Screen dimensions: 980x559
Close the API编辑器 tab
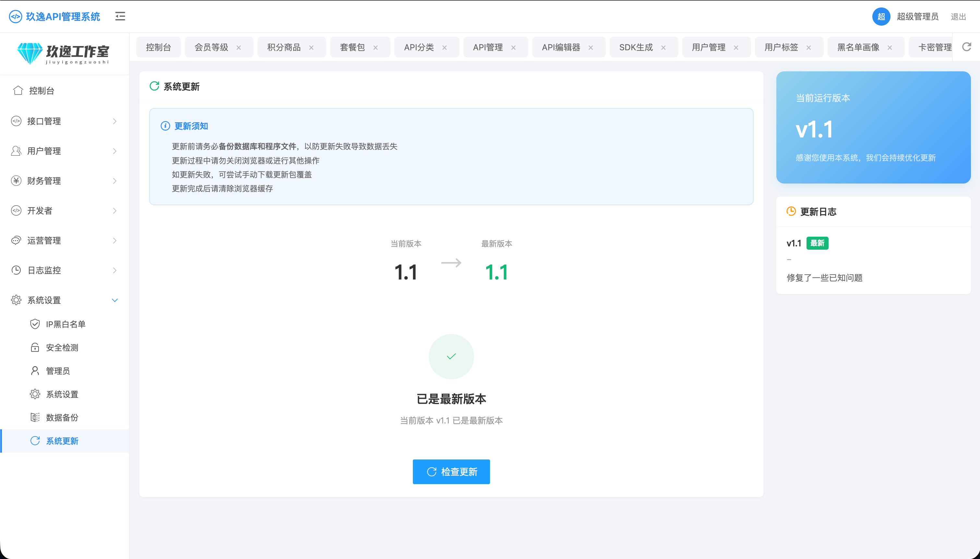[x=591, y=48]
